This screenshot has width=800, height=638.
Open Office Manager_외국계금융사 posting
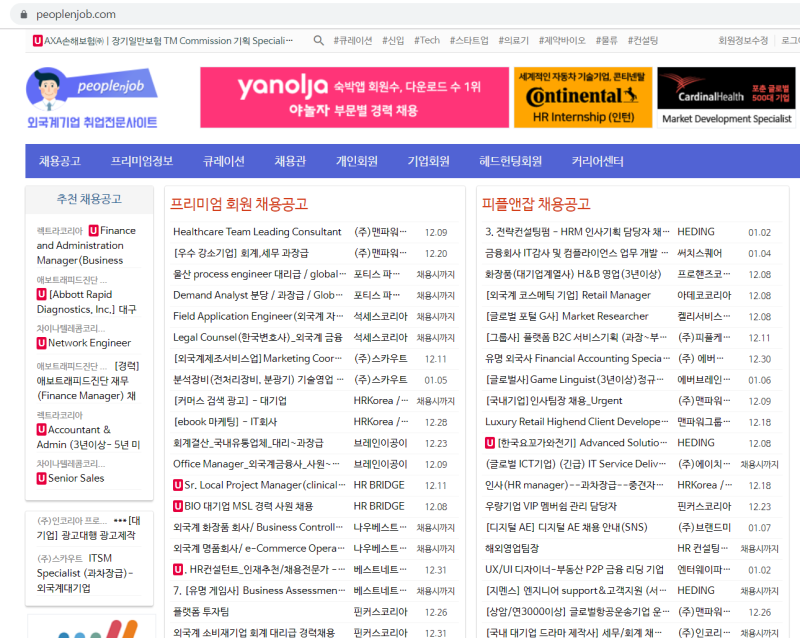coord(256,464)
